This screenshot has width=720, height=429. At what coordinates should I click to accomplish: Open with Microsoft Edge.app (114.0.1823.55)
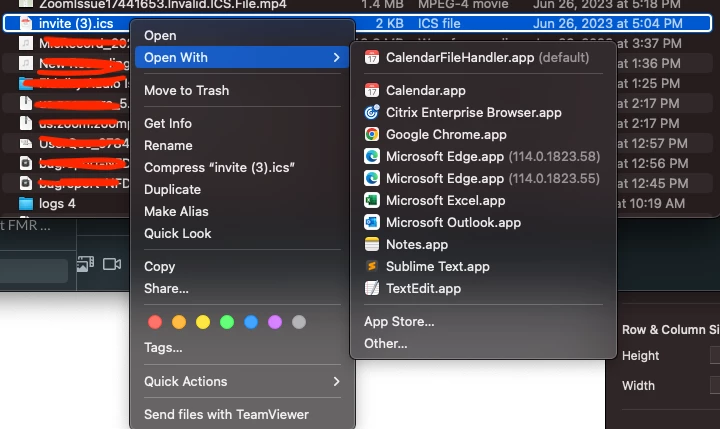(483, 178)
